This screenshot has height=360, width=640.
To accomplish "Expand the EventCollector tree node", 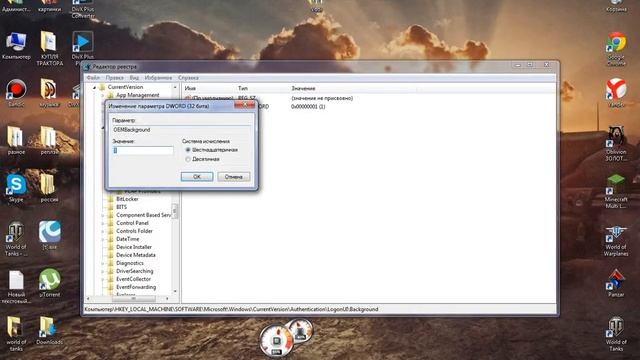I will 102,279.
